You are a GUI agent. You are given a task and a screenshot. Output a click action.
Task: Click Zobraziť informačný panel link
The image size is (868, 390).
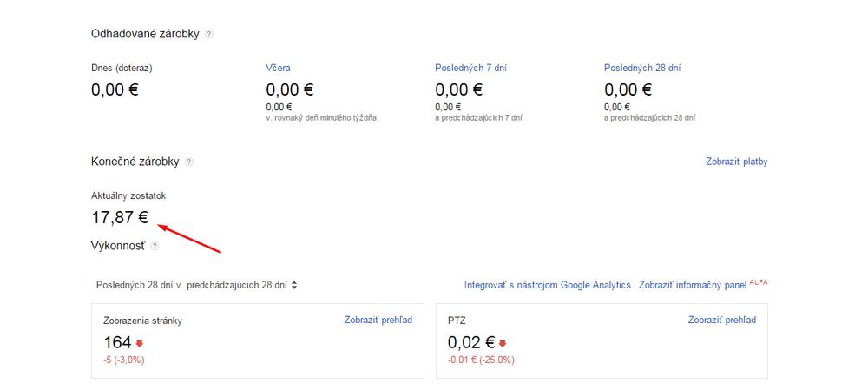pos(691,285)
